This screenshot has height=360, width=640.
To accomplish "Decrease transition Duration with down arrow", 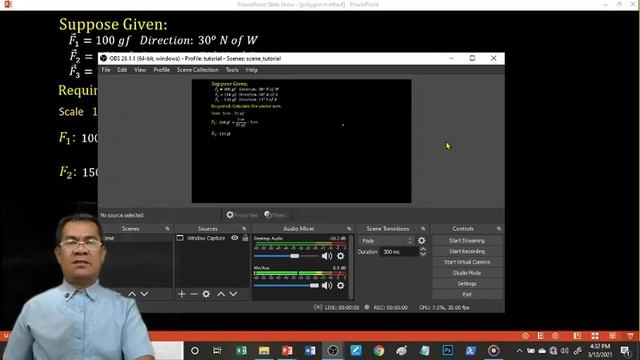I will (423, 254).
